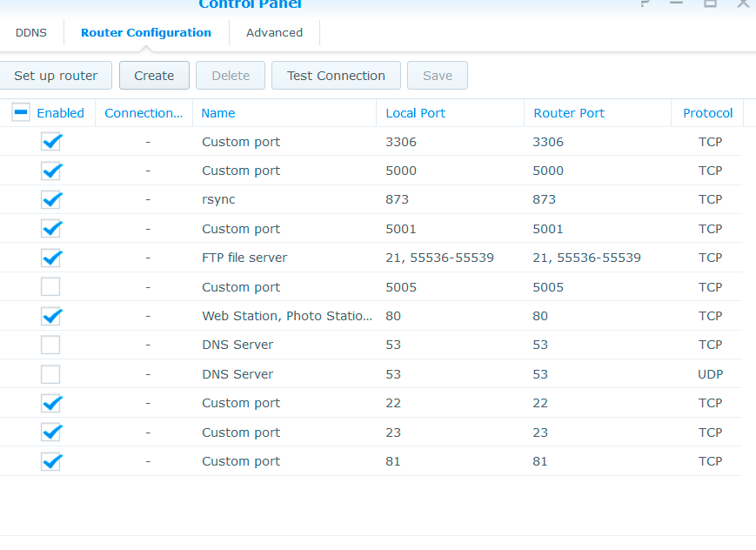Toggle the select-all checkbox in Enabled header
Image resolution: width=756 pixels, height=550 pixels.
tap(22, 112)
